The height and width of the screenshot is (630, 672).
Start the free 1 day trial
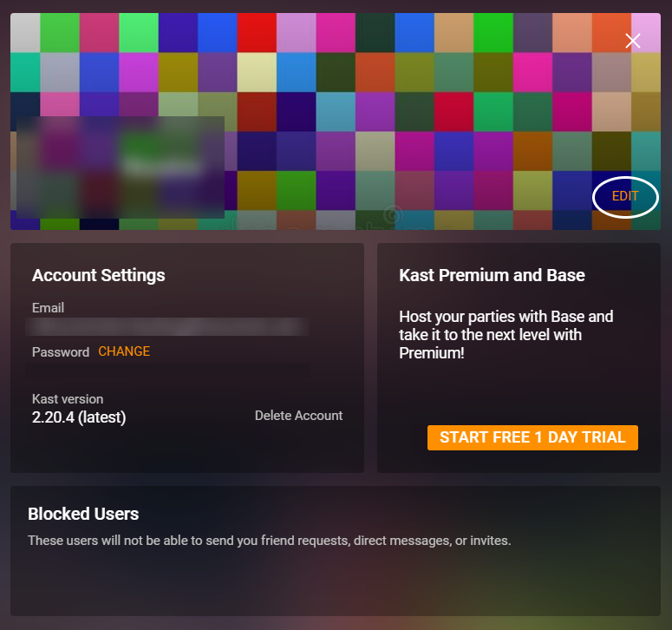(x=532, y=437)
